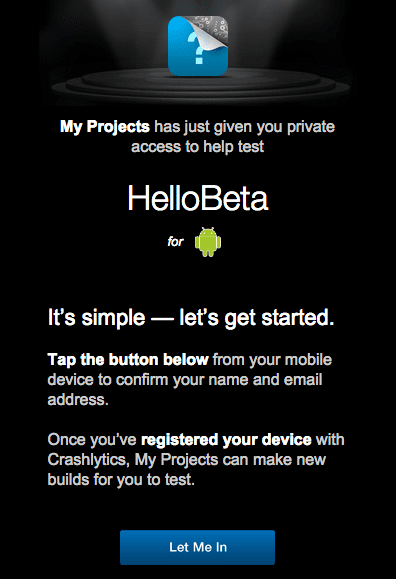Click the word Crashlytics in the paragraph
Viewport: 396px width, 579px height.
pyautogui.click(x=87, y=460)
